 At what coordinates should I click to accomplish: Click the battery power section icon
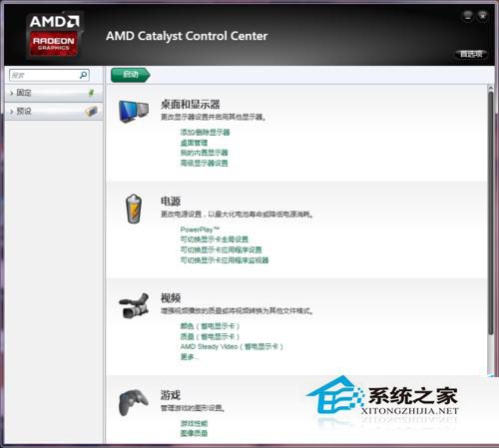[x=134, y=209]
